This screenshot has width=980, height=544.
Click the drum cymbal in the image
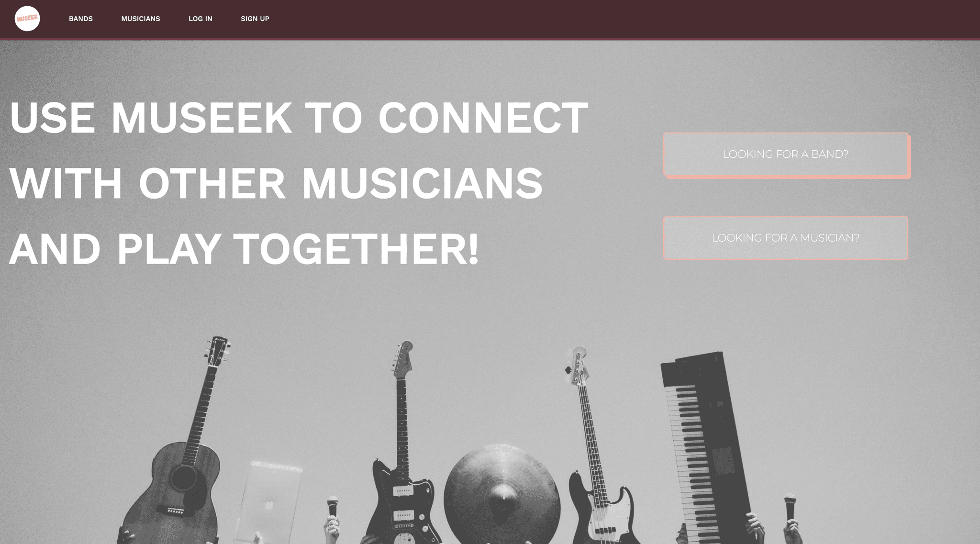coord(501,495)
